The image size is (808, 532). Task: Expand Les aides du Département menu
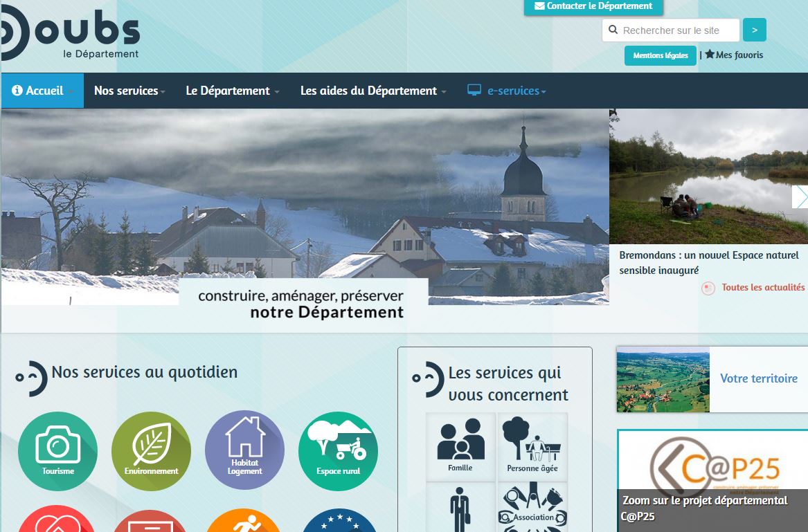[373, 91]
